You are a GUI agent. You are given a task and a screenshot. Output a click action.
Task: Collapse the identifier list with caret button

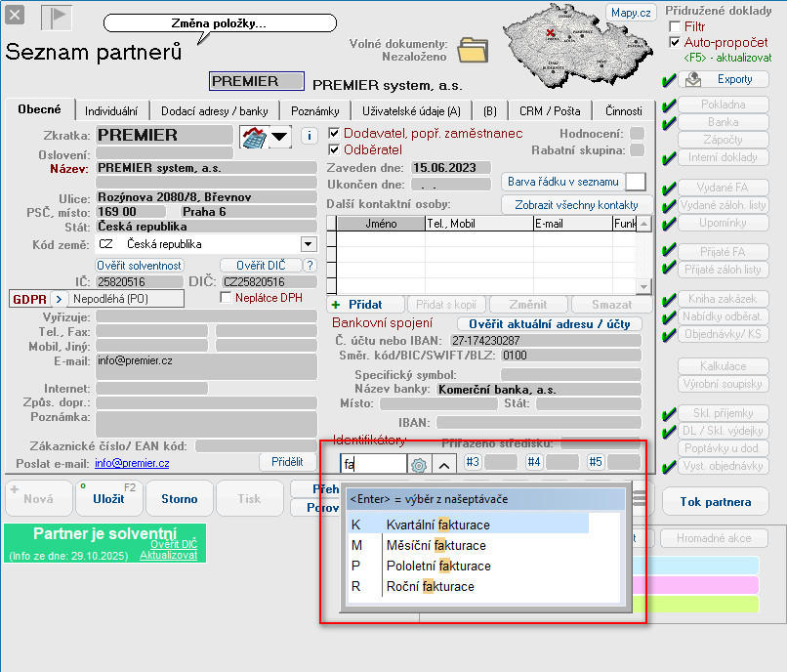pyautogui.click(x=443, y=465)
